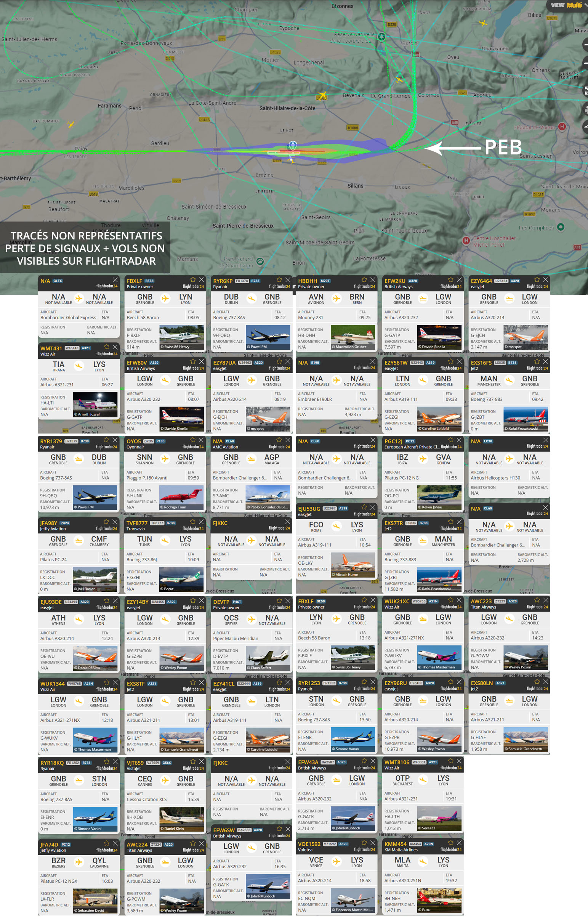This screenshot has height=917, width=588.
Task: Close the WMT431 Wizz Air flight card
Action: tap(115, 347)
